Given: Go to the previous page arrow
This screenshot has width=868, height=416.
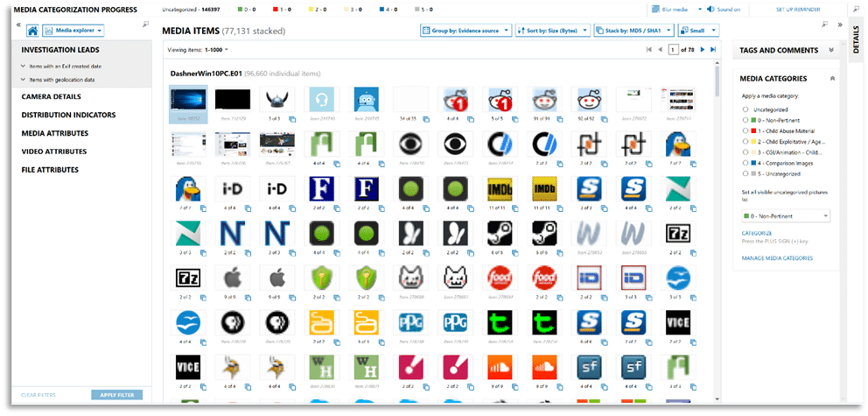Looking at the screenshot, I should tap(660, 50).
